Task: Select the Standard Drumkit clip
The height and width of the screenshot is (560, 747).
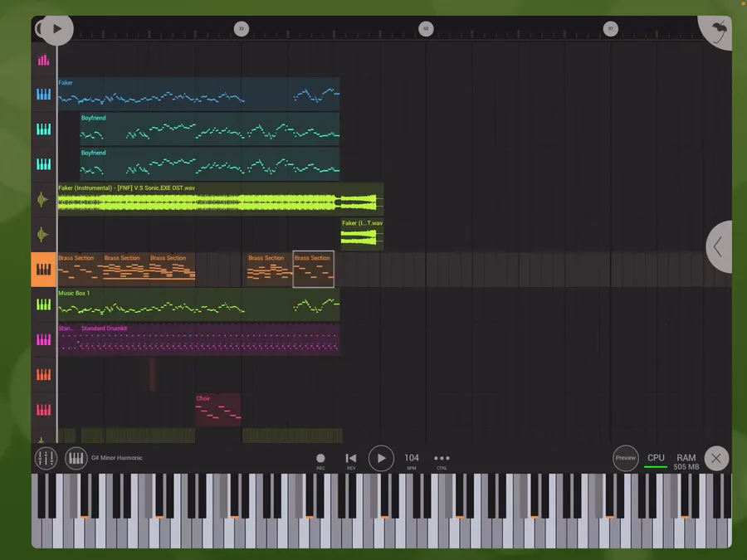Action: pyautogui.click(x=210, y=339)
